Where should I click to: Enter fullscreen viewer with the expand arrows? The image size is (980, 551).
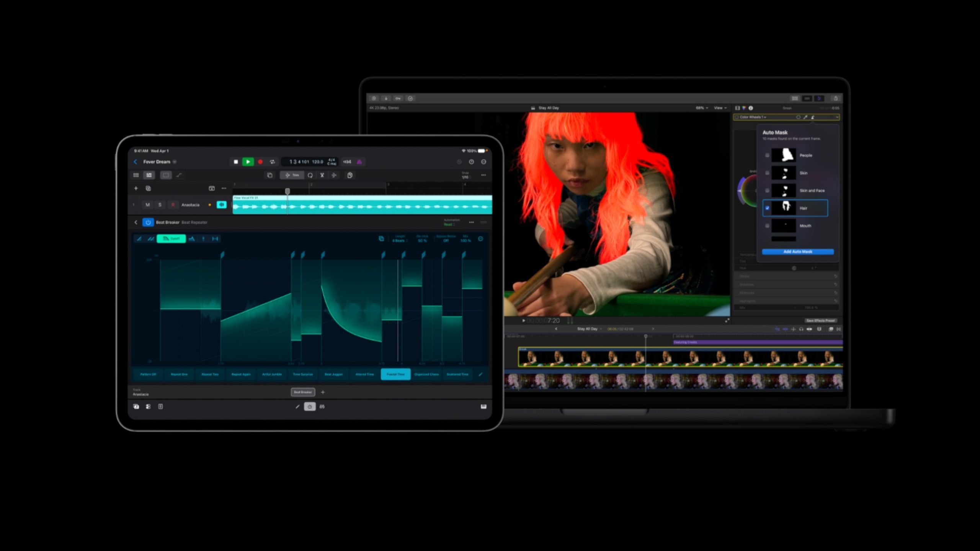click(727, 321)
